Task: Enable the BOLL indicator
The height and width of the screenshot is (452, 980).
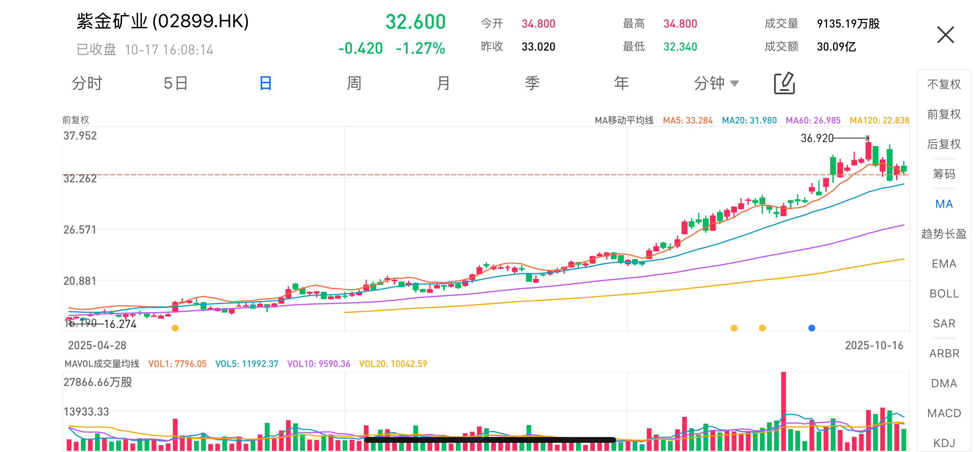Action: [944, 294]
